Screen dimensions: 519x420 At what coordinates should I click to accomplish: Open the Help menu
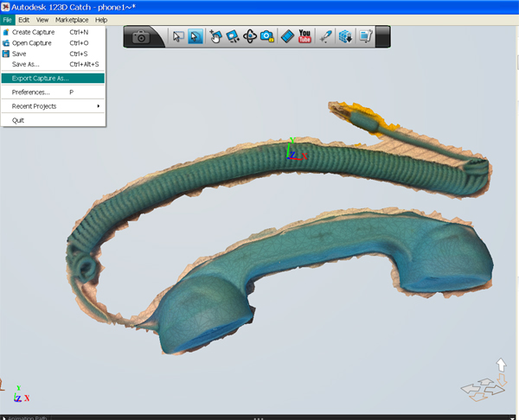[101, 19]
